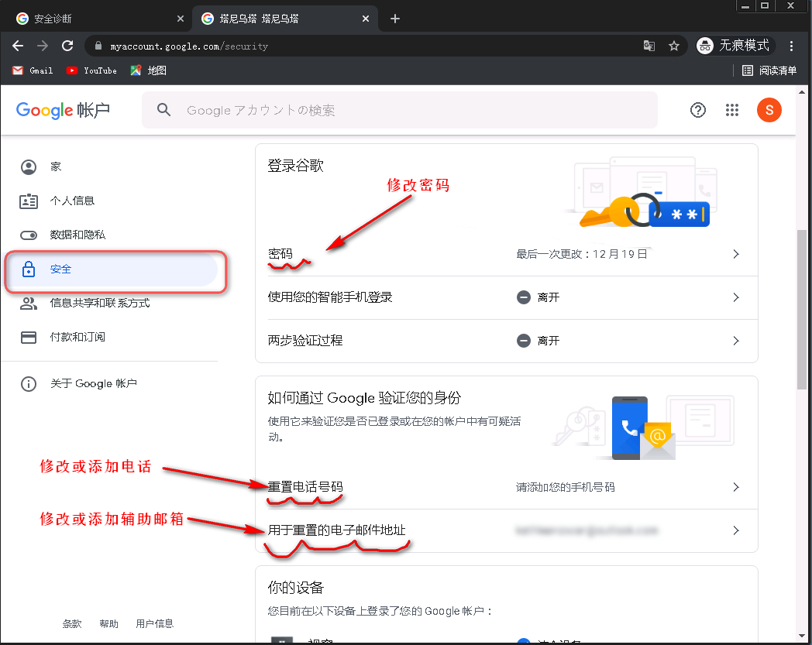Click the off status icon for 两步验证过程
This screenshot has width=812, height=645.
pos(524,341)
